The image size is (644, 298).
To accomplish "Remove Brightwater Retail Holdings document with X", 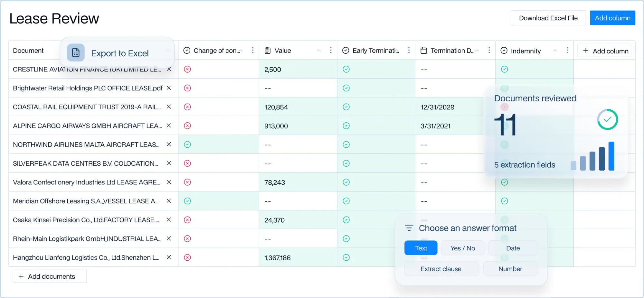I will 169,88.
